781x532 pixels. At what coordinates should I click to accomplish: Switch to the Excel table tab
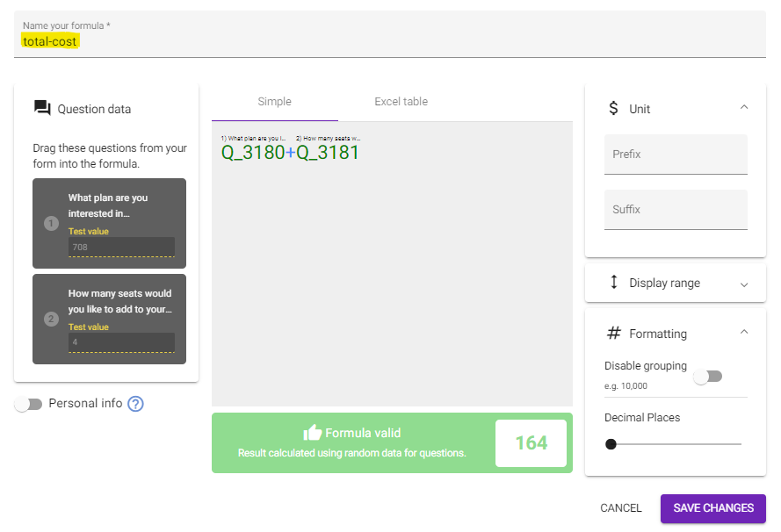coord(401,102)
